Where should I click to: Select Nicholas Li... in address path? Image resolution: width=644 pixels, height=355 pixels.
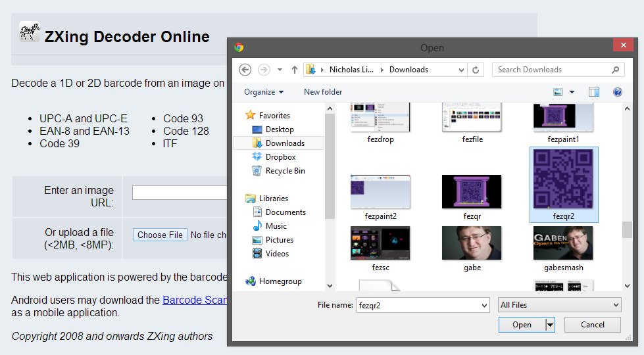[x=351, y=70]
